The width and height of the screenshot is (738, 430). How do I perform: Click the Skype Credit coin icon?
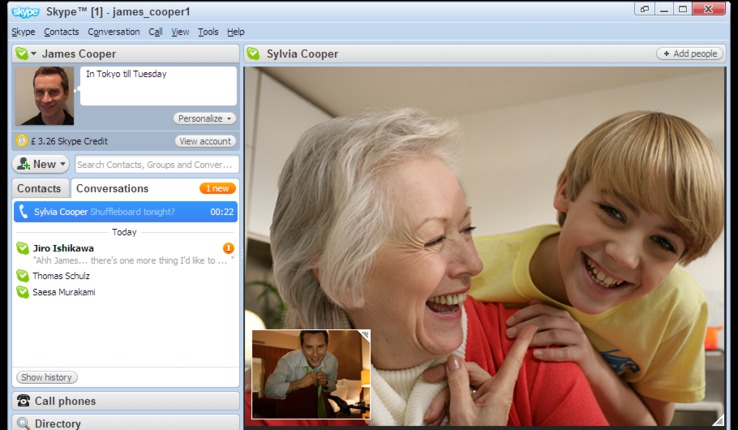tap(22, 141)
